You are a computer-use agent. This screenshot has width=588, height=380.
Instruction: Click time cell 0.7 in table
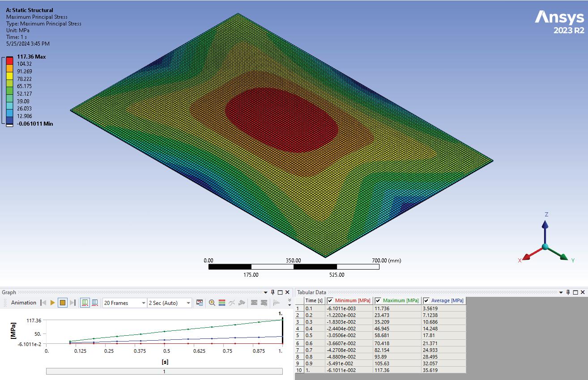pos(315,350)
